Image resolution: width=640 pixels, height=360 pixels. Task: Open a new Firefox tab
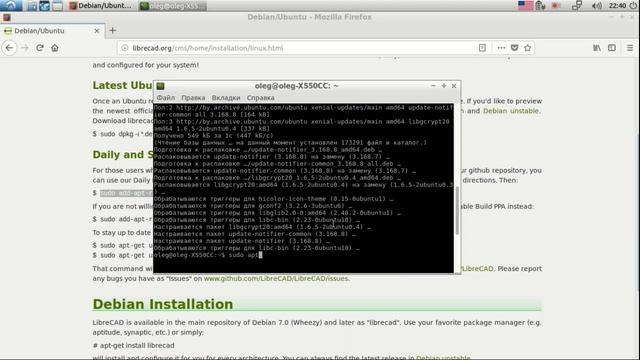(113, 30)
